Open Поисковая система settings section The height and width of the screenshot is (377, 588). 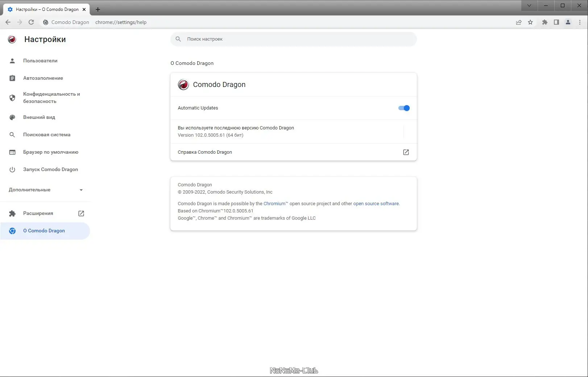[45, 134]
